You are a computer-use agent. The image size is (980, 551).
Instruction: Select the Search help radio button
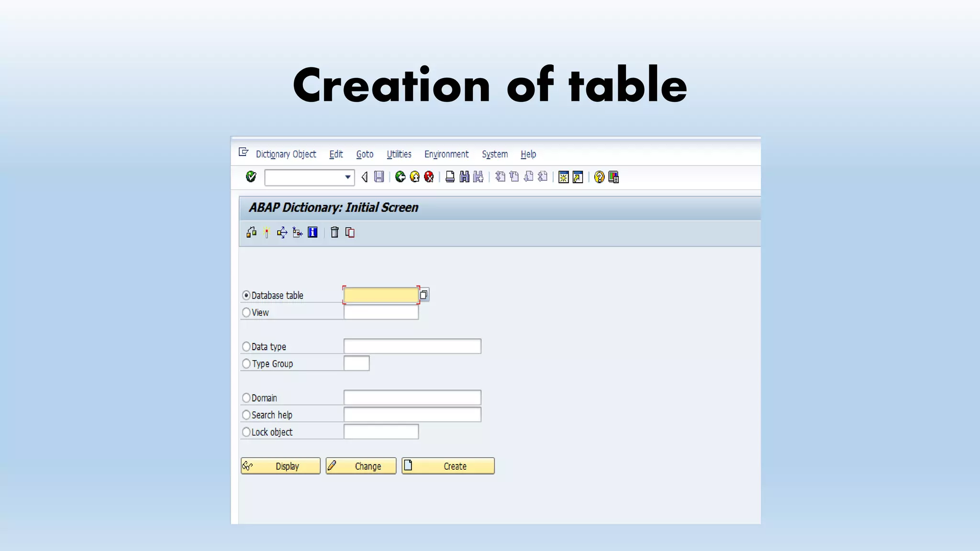pyautogui.click(x=246, y=415)
